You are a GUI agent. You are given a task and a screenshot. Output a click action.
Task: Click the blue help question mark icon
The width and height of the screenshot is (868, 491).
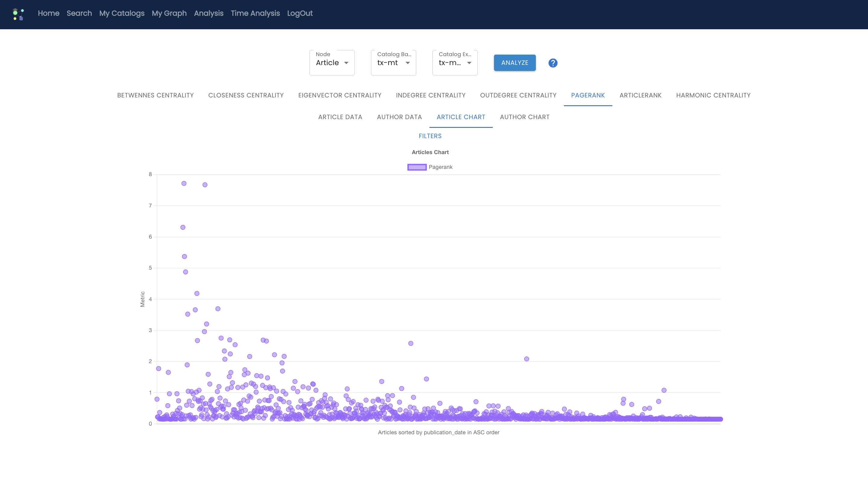553,63
